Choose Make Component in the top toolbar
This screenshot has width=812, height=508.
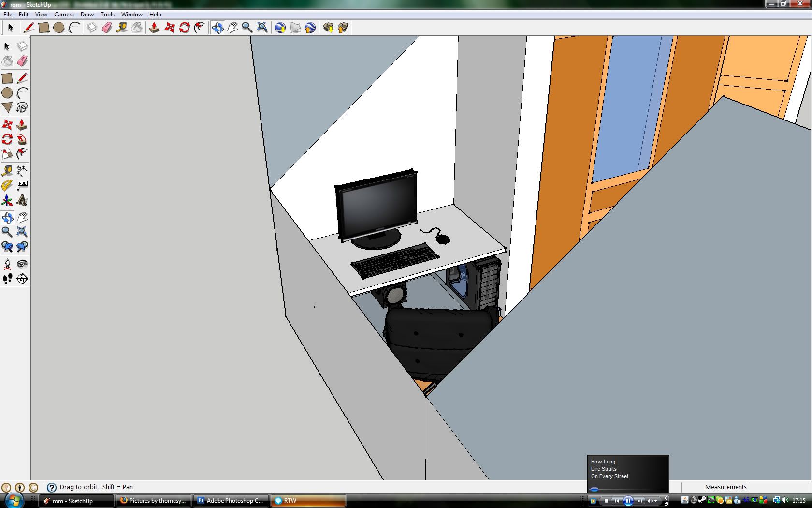(92, 28)
